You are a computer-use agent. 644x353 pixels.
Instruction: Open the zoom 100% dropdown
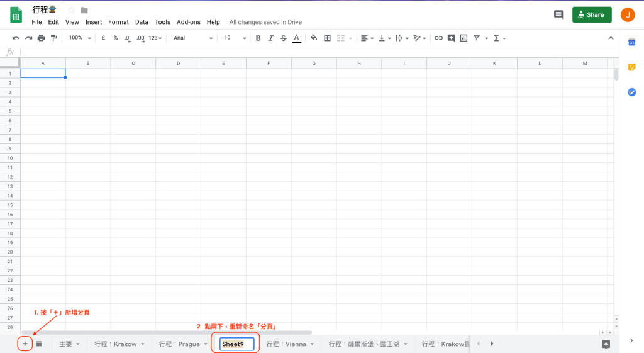point(79,38)
